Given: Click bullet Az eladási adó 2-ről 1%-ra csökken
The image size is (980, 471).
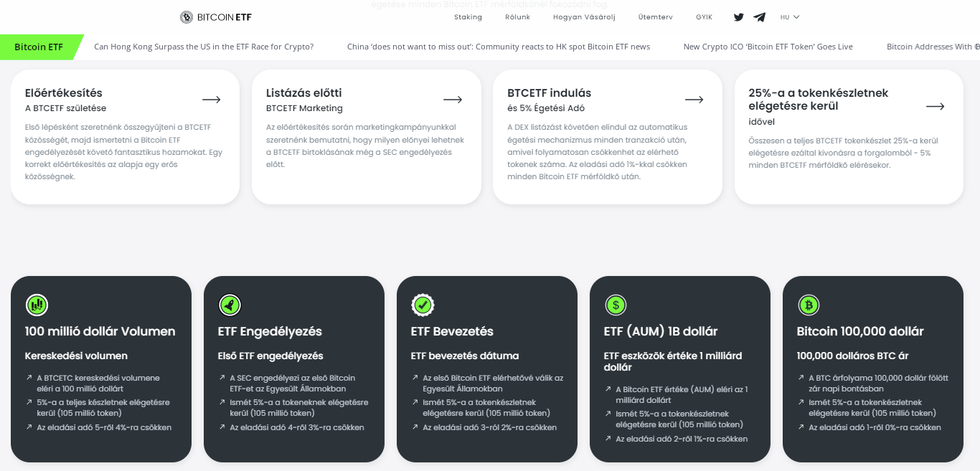Looking at the screenshot, I should click(x=682, y=439).
